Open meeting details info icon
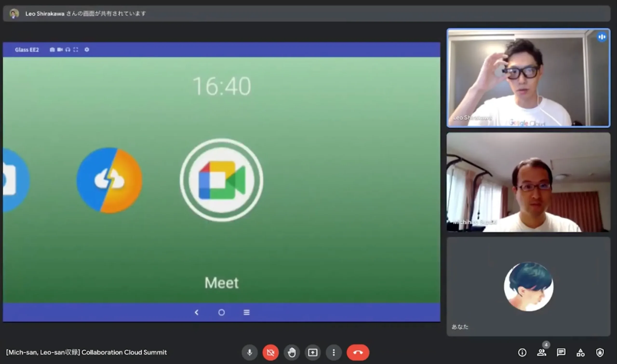The height and width of the screenshot is (364, 617). coord(522,352)
